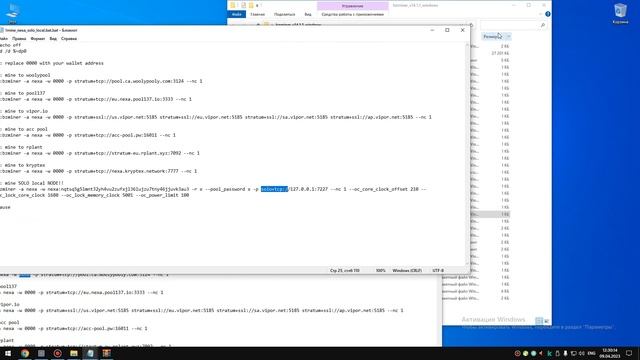Click the microphone tray icon
This screenshot has height=360, width=640.
pos(565,353)
